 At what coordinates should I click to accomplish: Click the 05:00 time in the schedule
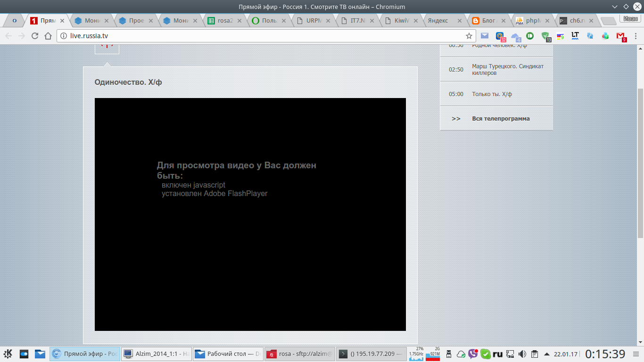click(456, 94)
